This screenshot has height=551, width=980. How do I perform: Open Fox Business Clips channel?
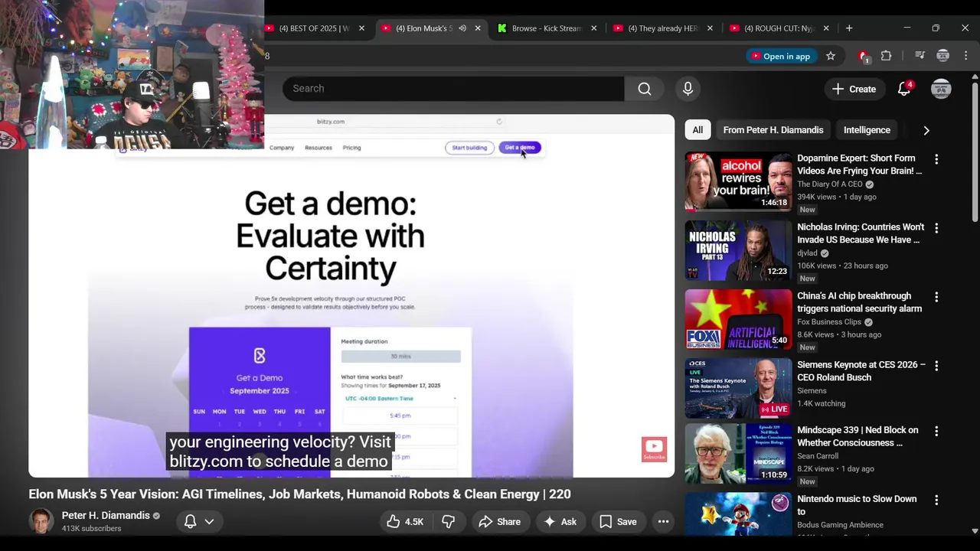(829, 322)
